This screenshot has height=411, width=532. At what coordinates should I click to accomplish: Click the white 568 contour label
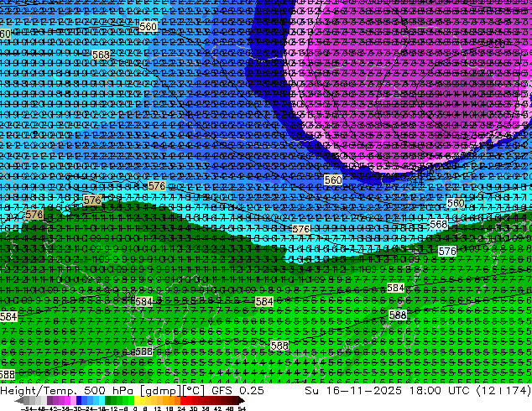(438, 225)
